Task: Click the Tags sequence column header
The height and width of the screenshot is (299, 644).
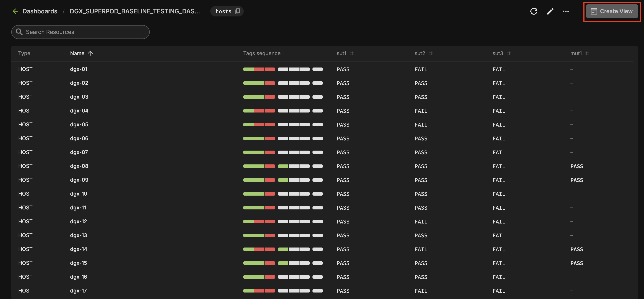Action: coord(262,53)
